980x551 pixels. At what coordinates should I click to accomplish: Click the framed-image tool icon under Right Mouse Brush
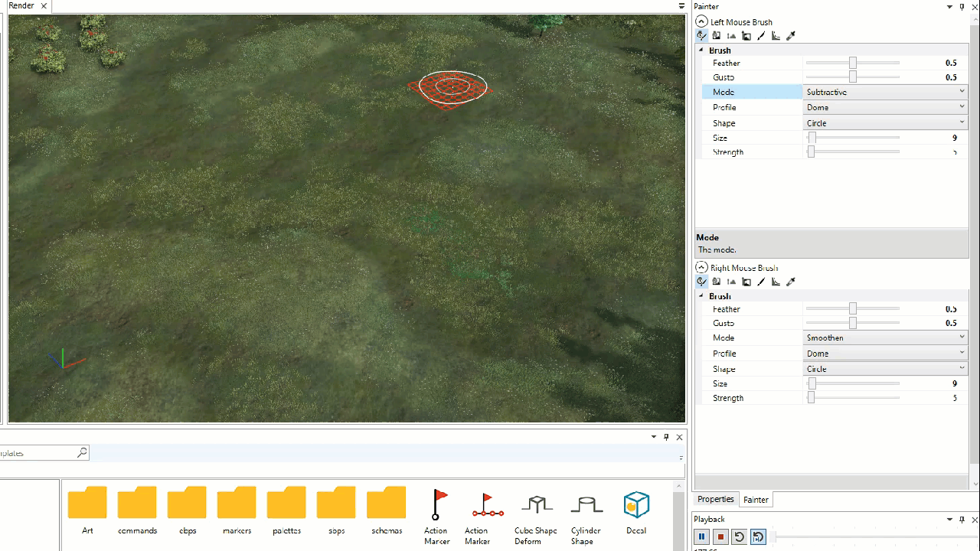(x=746, y=282)
